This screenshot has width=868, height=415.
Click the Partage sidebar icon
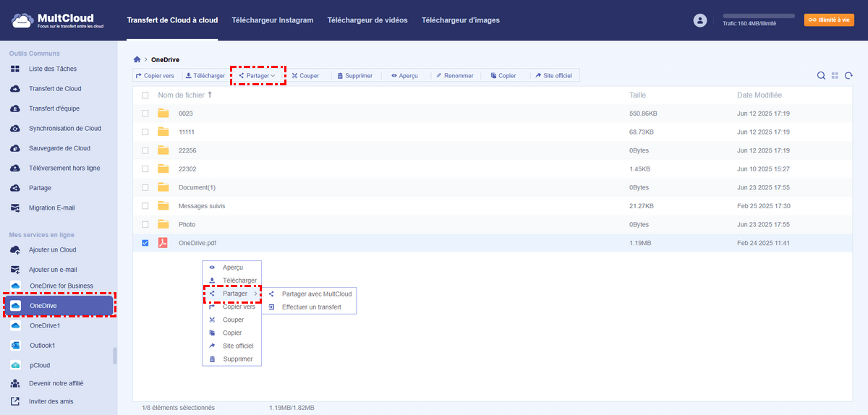click(x=15, y=188)
